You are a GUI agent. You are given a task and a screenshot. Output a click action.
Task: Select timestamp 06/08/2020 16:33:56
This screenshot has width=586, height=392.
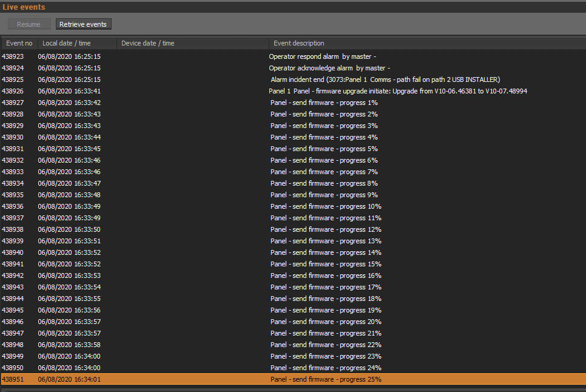tap(69, 311)
